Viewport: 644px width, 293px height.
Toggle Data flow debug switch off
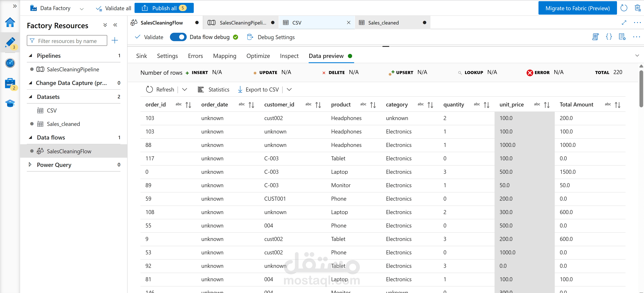(x=178, y=37)
